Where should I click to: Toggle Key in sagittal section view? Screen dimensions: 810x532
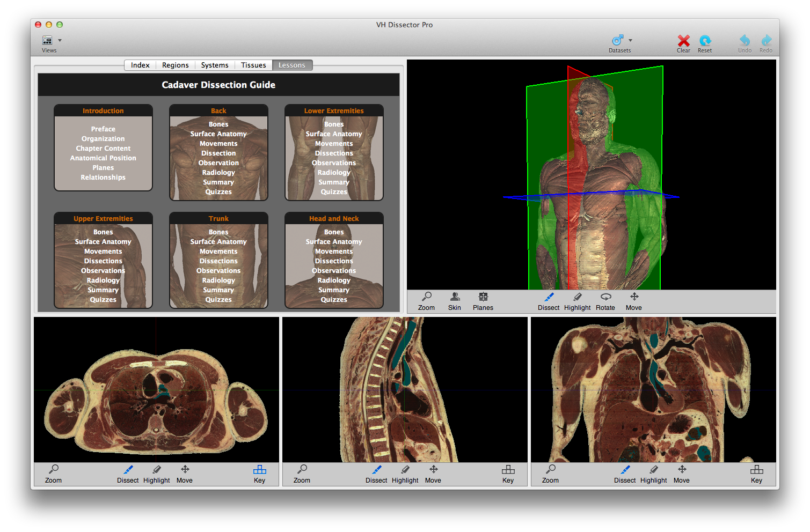point(508,474)
